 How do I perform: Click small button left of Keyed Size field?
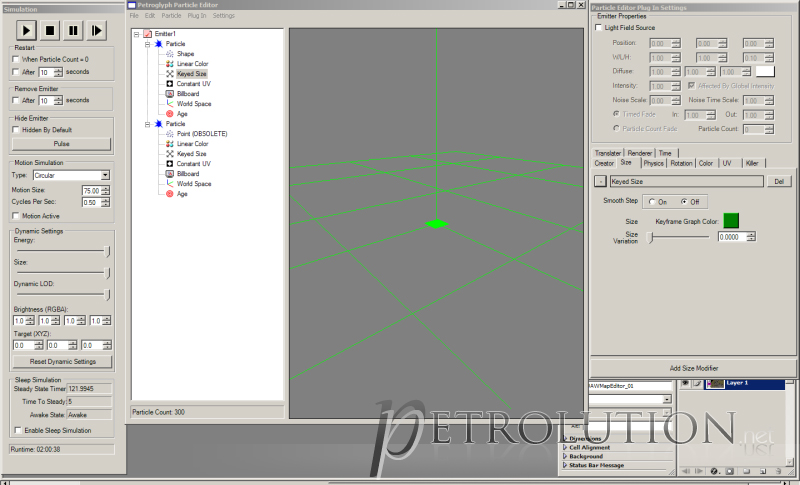(x=601, y=182)
